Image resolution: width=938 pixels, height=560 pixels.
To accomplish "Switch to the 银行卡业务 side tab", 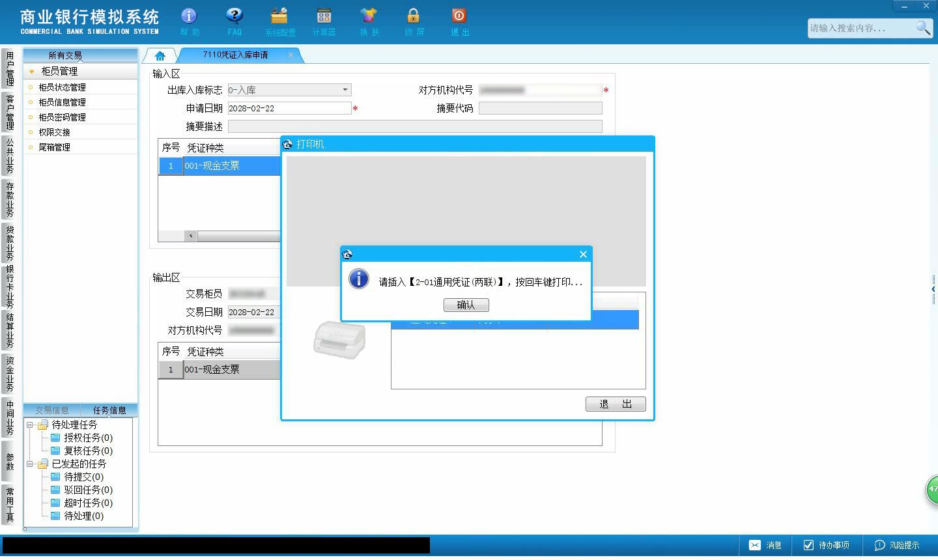I will point(9,287).
